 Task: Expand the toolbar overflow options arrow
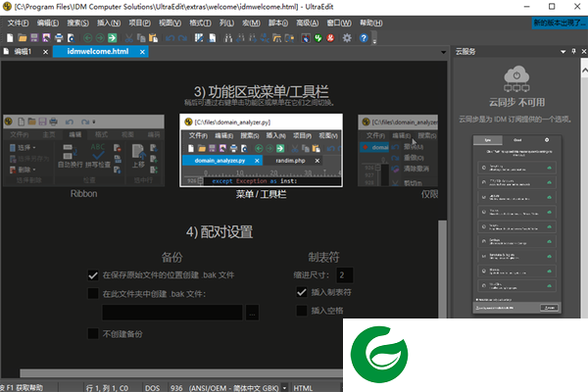374,39
